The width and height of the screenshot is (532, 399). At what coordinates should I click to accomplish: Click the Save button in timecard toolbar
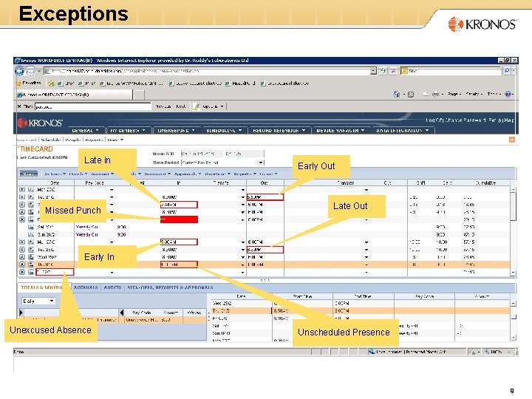29,174
